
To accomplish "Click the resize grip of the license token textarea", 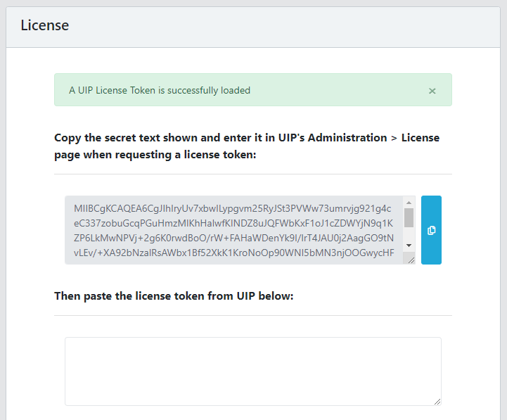I will pos(437,401).
